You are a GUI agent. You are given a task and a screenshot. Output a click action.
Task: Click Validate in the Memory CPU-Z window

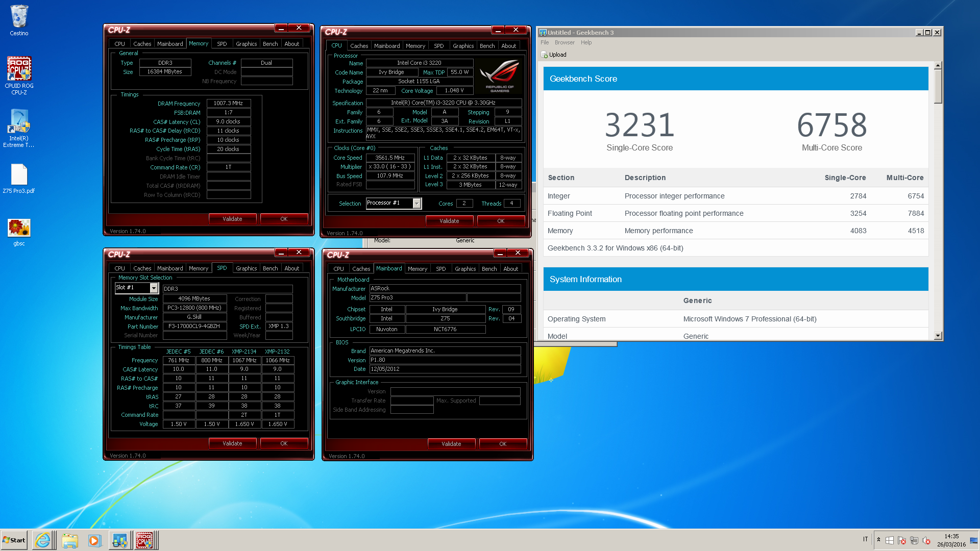click(x=232, y=219)
